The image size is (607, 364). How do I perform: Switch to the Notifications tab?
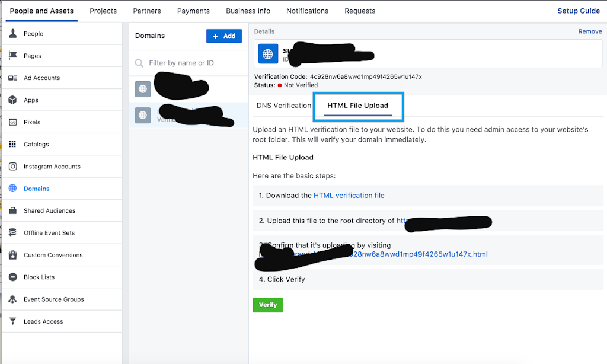(308, 11)
